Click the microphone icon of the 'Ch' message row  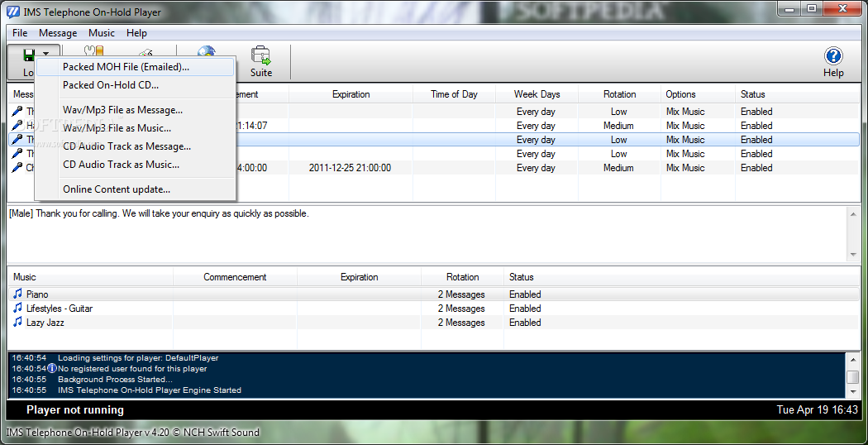coord(17,168)
